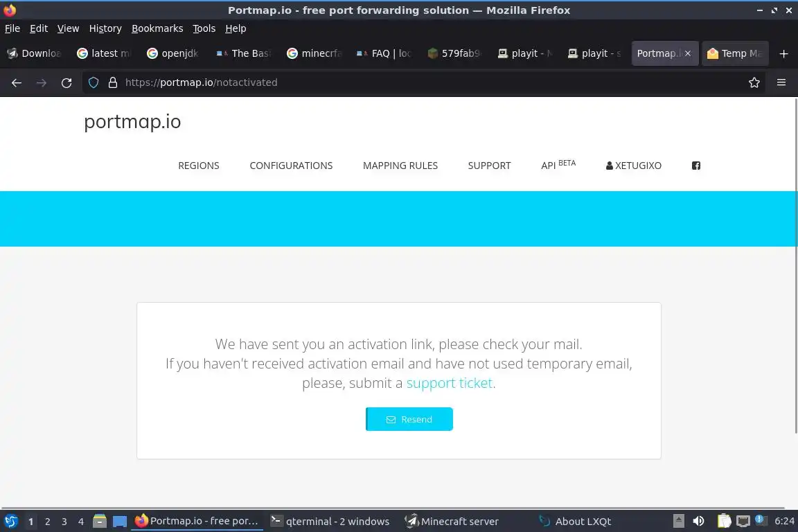The width and height of the screenshot is (798, 532).
Task: Follow the support ticket link
Action: [450, 383]
